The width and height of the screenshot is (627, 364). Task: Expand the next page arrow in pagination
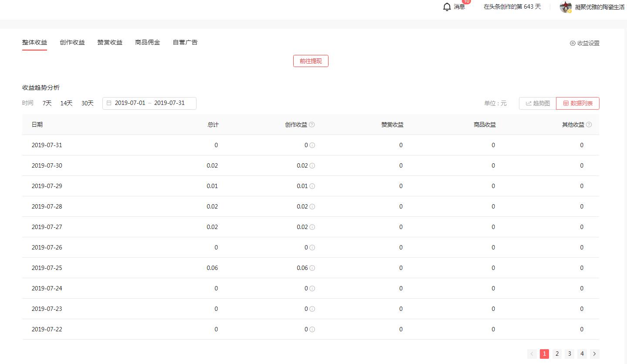coord(594,354)
